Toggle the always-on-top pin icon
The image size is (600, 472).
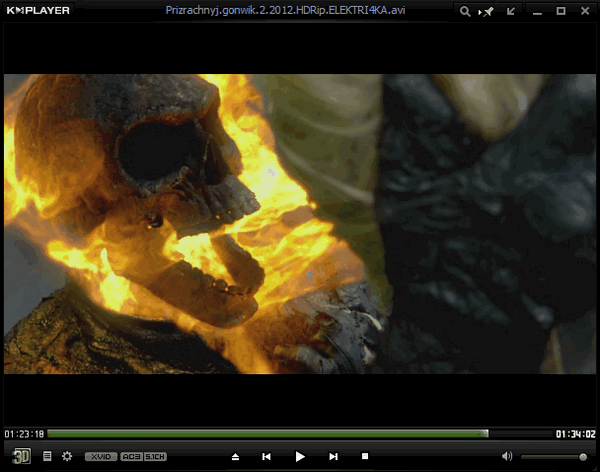click(x=488, y=11)
